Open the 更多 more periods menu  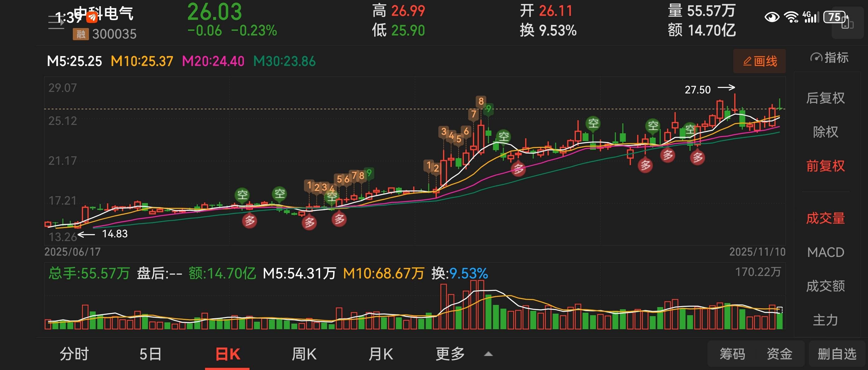tap(450, 354)
